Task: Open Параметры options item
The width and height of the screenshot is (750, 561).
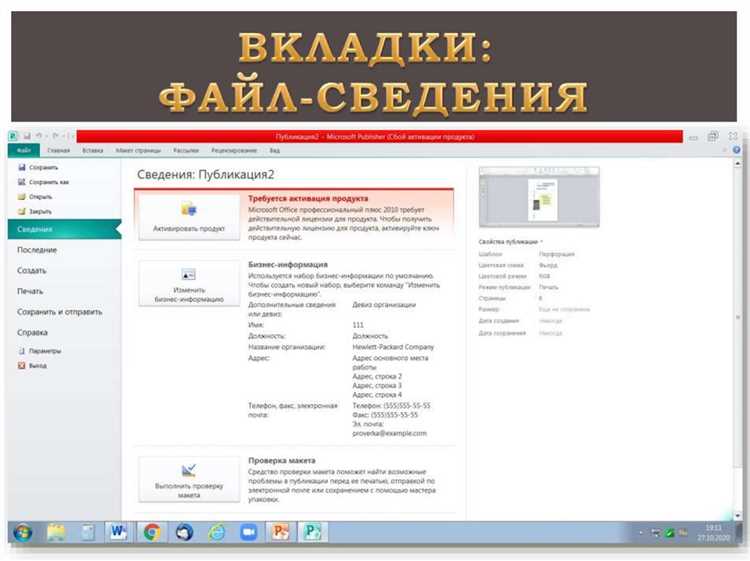Action: 40,351
